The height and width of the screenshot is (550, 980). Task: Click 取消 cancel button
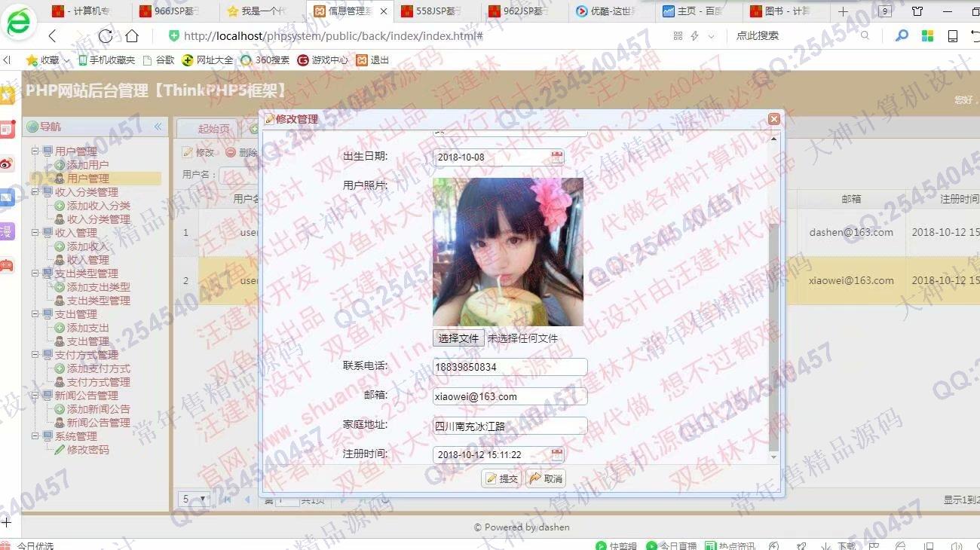tap(545, 478)
